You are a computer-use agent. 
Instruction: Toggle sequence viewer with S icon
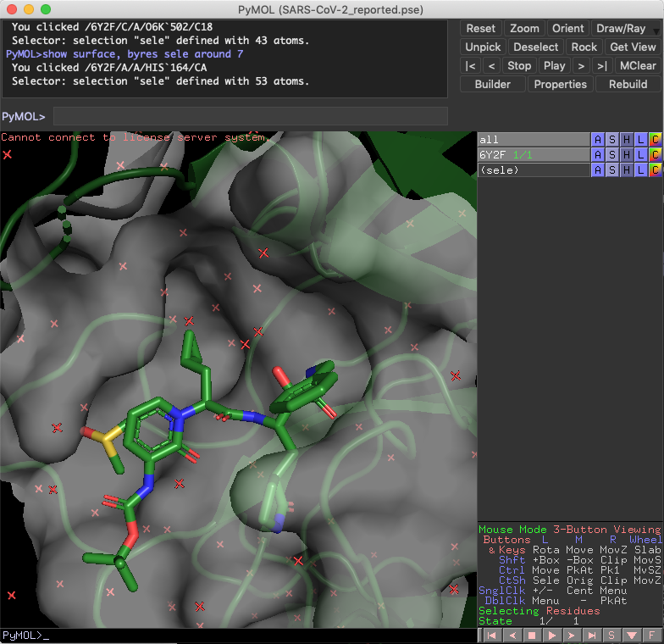tap(611, 636)
